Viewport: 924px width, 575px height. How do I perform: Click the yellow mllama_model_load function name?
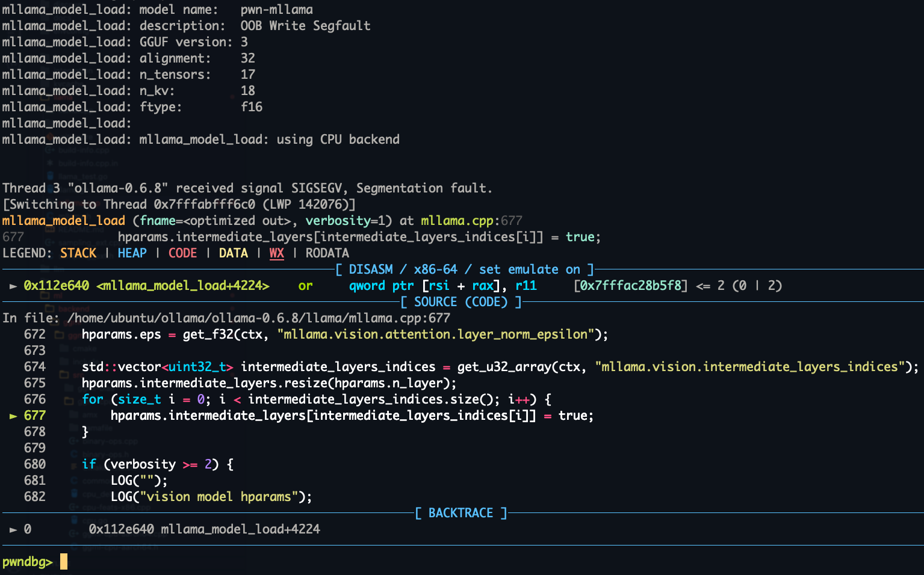pos(64,221)
